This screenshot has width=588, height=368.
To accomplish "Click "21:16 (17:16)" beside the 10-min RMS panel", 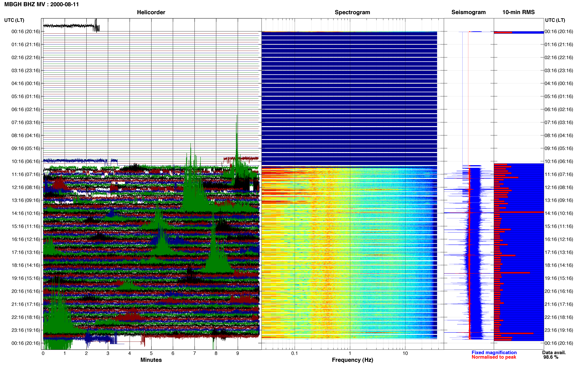I will (x=559, y=304).
